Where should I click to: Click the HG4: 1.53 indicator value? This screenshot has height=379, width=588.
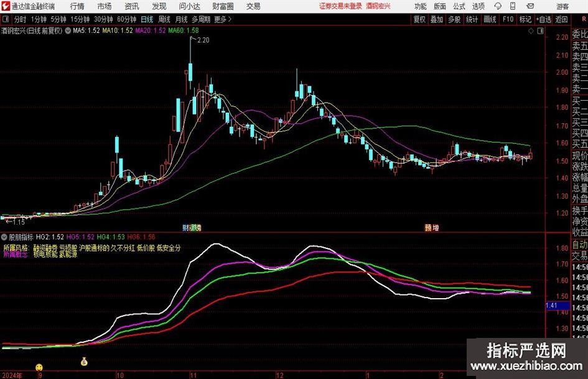pos(111,237)
